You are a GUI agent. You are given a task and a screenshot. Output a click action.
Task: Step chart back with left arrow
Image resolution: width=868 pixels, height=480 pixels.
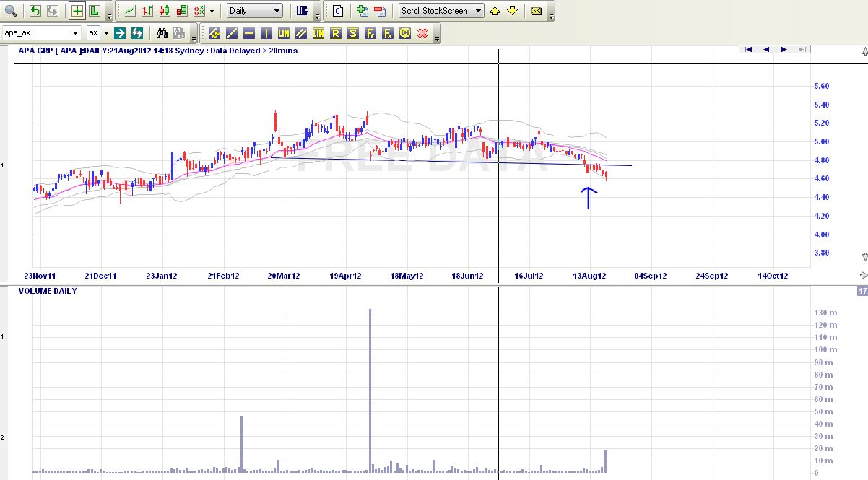pyautogui.click(x=766, y=50)
